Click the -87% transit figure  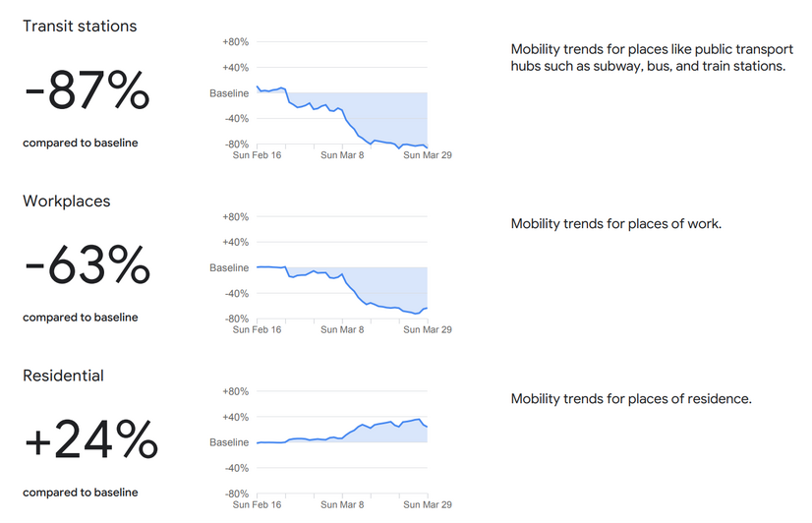[87, 90]
